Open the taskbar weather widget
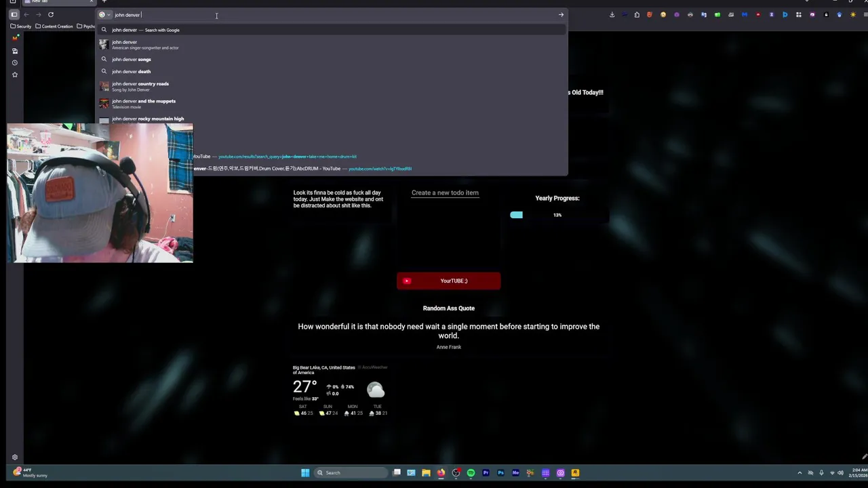The width and height of the screenshot is (868, 488). click(30, 472)
